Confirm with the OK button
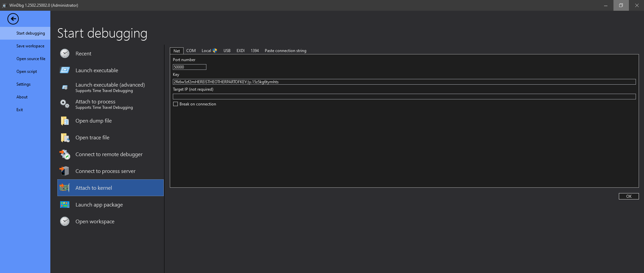The width and height of the screenshot is (644, 273). tap(629, 196)
